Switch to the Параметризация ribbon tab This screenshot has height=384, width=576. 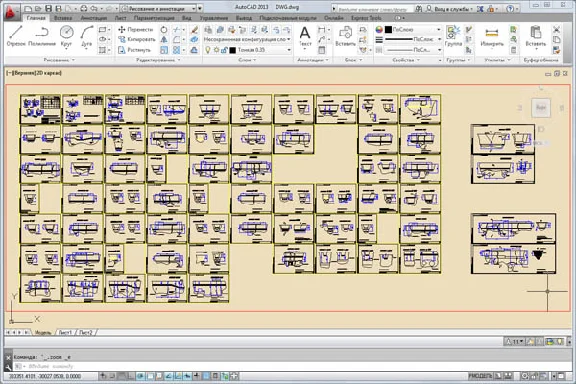154,18
